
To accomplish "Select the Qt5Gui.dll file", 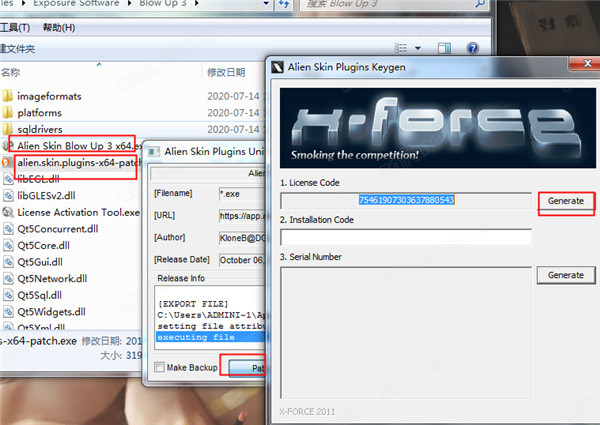I will pos(40,262).
